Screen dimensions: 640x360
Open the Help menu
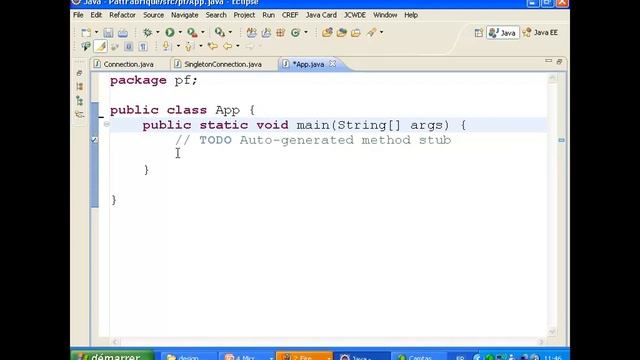tap(411, 15)
